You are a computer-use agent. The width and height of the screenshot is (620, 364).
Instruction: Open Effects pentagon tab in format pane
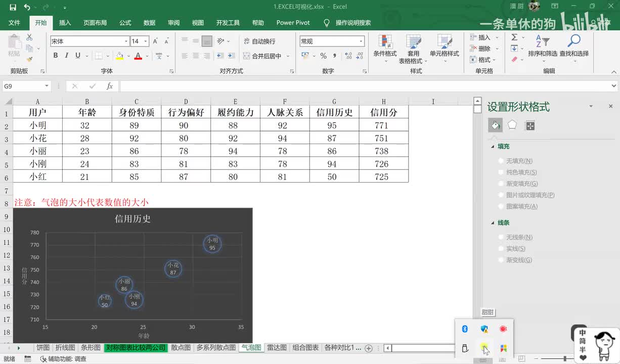pyautogui.click(x=512, y=125)
